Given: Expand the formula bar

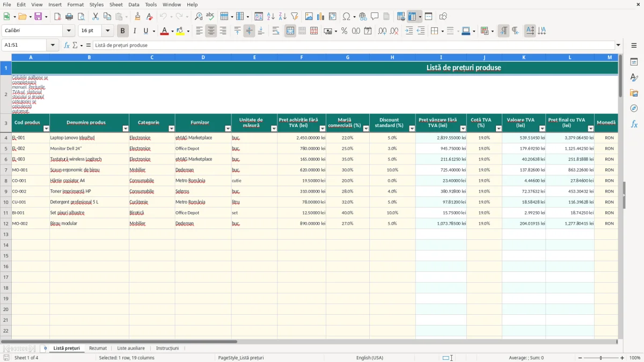Looking at the screenshot, I should 618,45.
